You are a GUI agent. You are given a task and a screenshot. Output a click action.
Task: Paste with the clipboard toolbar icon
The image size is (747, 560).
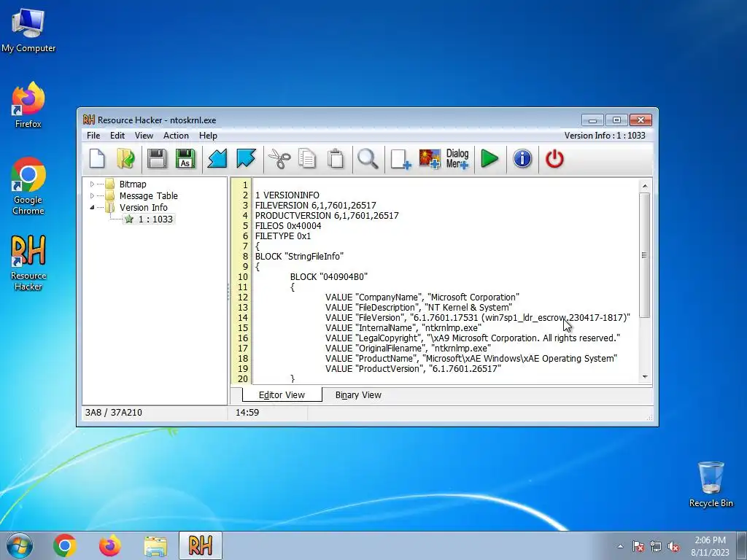[336, 158]
